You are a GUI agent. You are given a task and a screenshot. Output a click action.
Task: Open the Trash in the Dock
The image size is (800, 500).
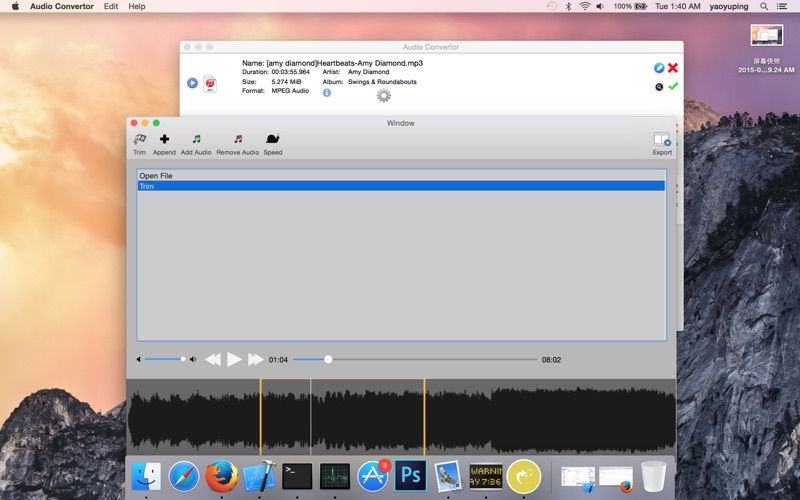[654, 476]
